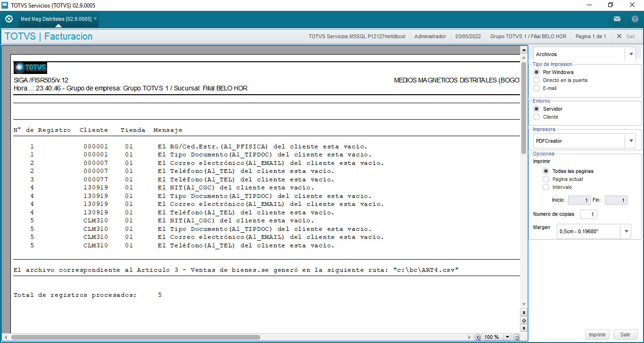Click the Pagina 1 de 1 label

point(591,36)
